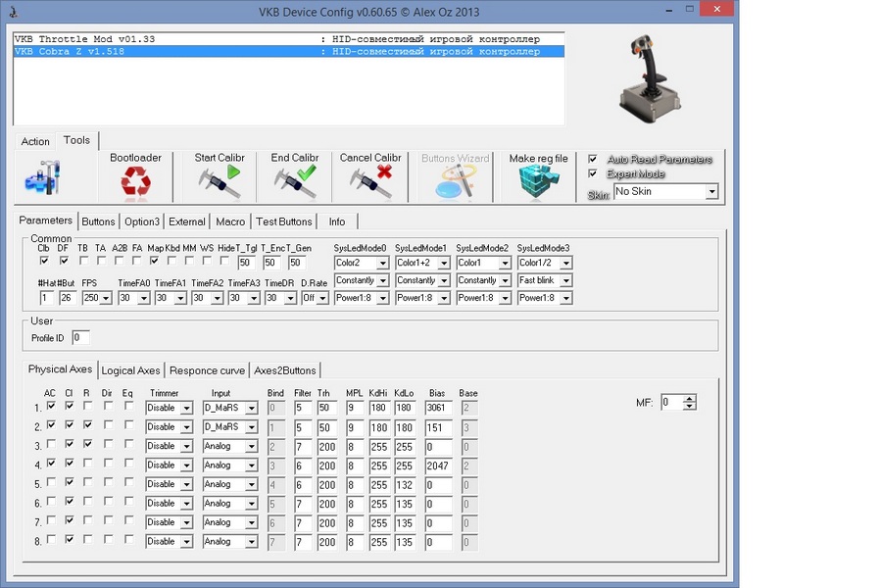Viewport: 880px width, 588px height.
Task: Open the Buttons tab
Action: [98, 221]
